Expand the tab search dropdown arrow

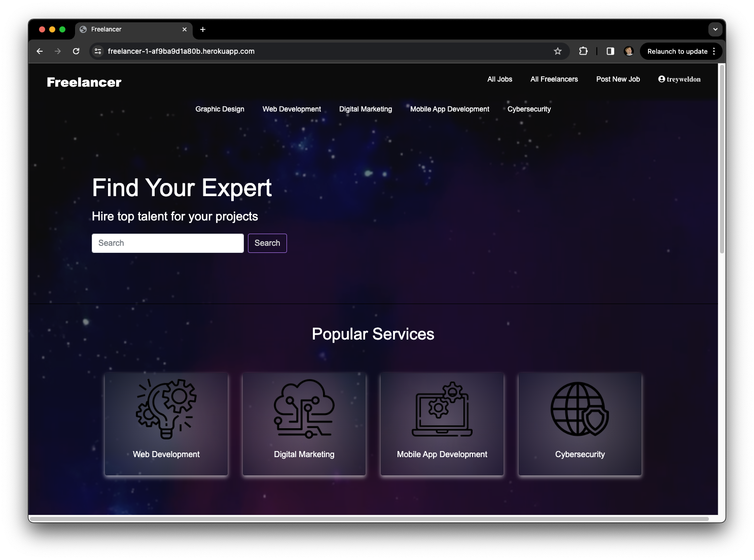pyautogui.click(x=715, y=29)
